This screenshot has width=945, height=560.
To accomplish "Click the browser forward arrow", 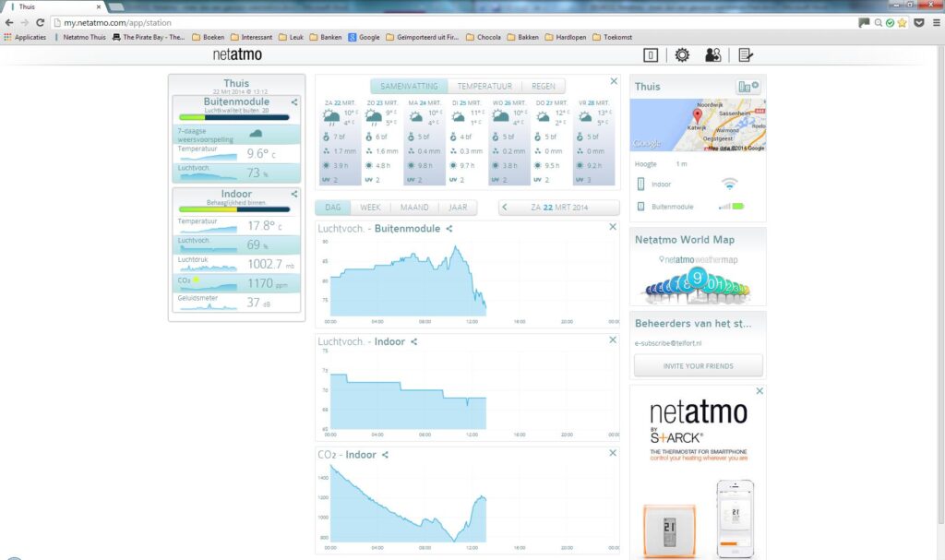I will 25,23.
